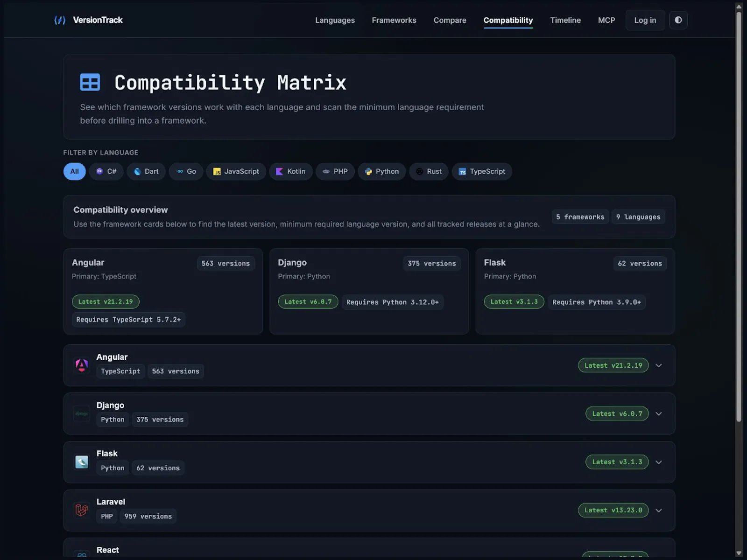Click the Python language icon in filter
Viewport: 747px width, 560px height.
point(368,171)
